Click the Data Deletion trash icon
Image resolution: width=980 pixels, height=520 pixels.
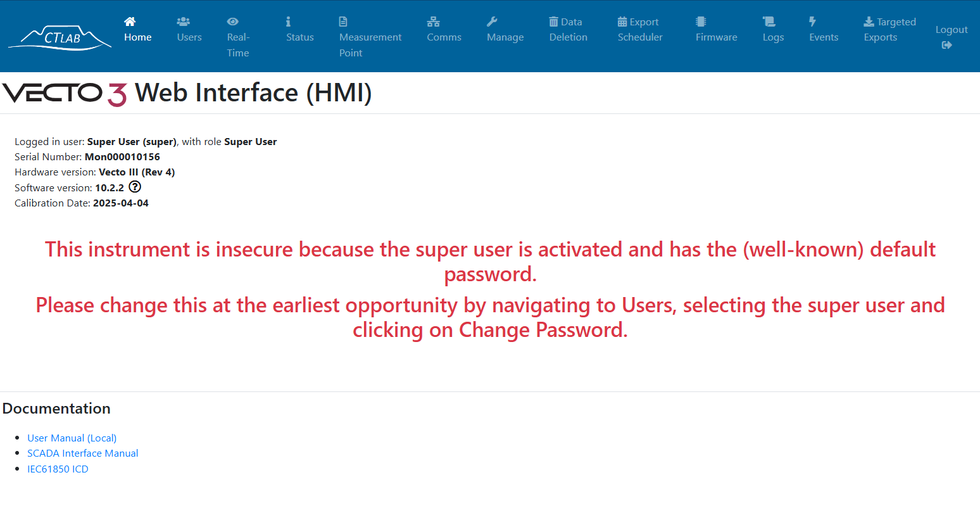click(x=553, y=22)
